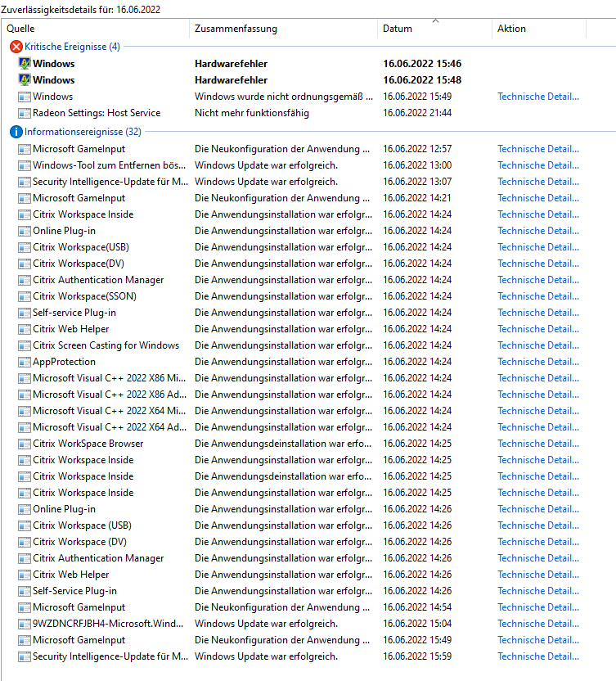Click the blue information events icon

16,132
